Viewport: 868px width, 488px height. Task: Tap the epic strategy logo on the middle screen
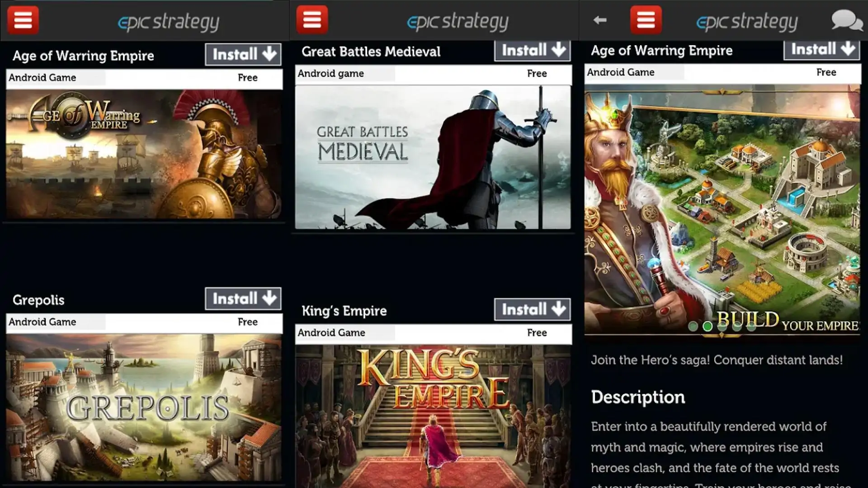pyautogui.click(x=458, y=22)
